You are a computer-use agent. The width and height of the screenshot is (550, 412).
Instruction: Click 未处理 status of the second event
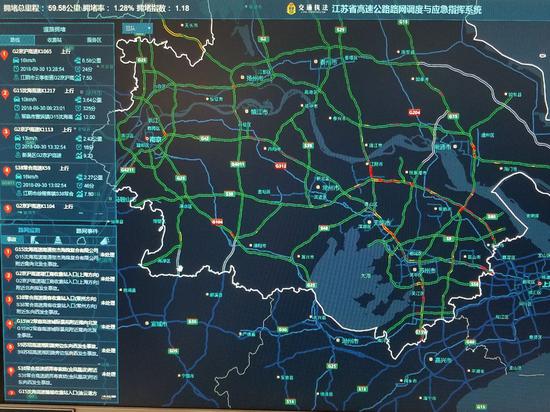click(x=107, y=279)
